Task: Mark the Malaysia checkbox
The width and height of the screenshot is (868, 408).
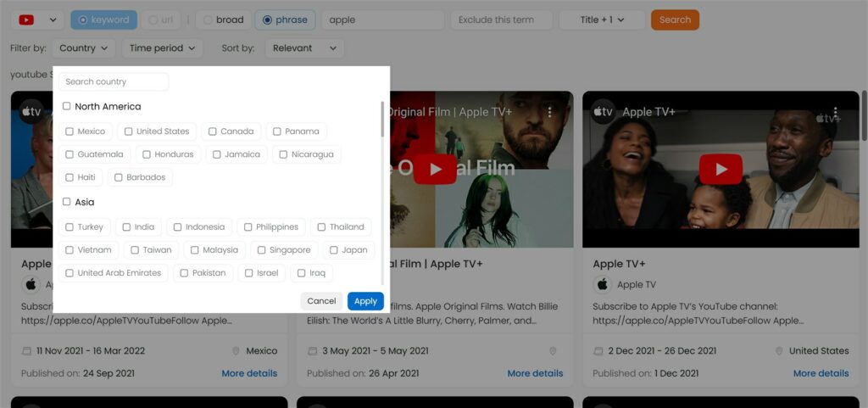Action: point(194,250)
